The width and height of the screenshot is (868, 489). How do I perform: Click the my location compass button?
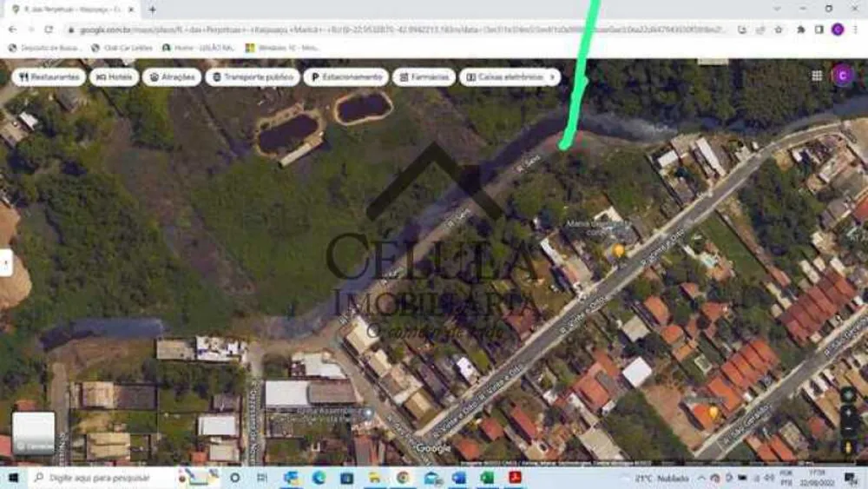847,395
